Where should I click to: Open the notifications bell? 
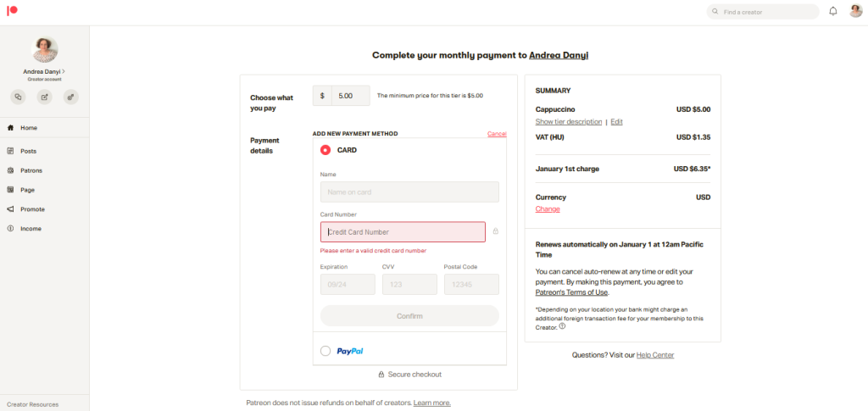point(833,11)
